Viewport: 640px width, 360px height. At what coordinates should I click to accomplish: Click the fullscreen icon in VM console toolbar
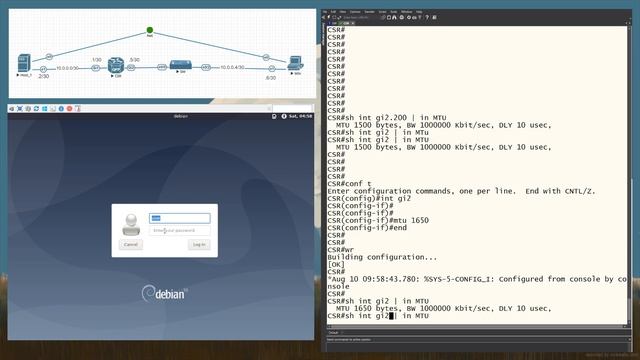click(20, 109)
